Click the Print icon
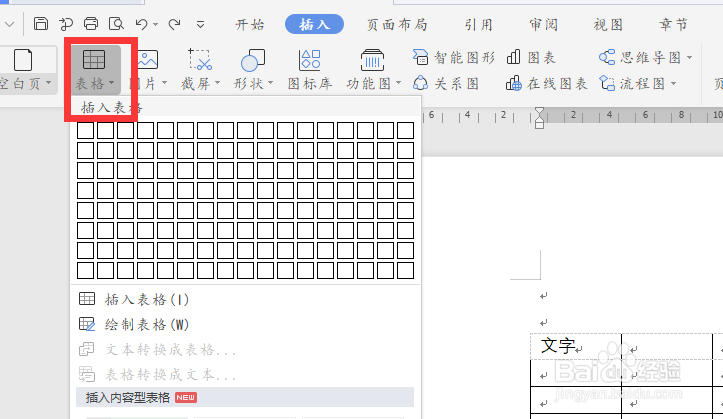The width and height of the screenshot is (723, 419). 91,24
